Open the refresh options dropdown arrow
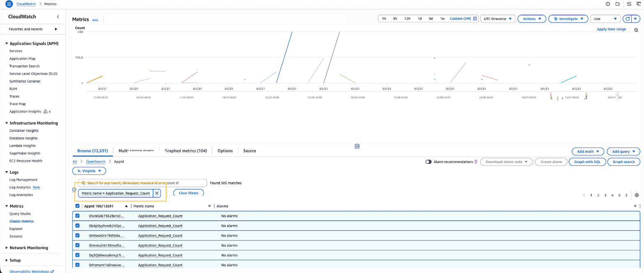The height and width of the screenshot is (273, 644). [636, 19]
